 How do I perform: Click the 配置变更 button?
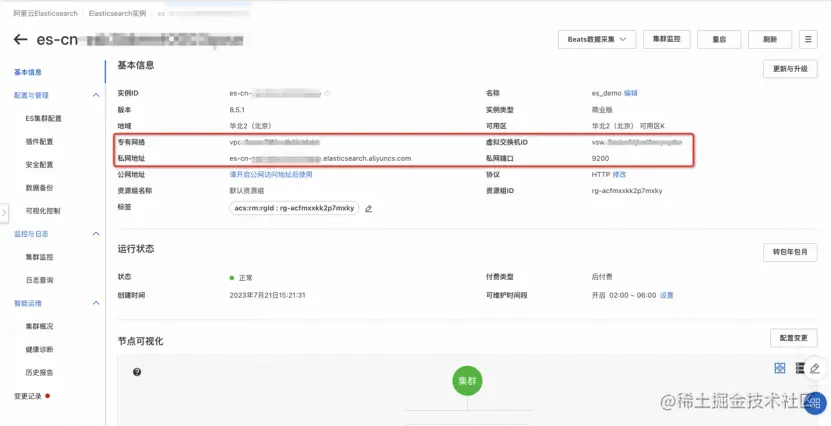tap(793, 338)
